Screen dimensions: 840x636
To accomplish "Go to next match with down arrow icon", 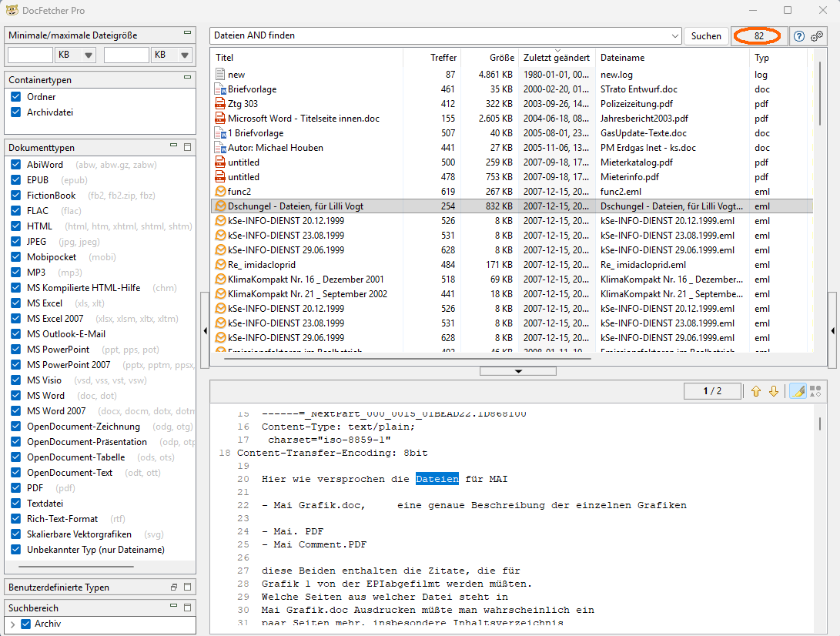I will [x=774, y=391].
